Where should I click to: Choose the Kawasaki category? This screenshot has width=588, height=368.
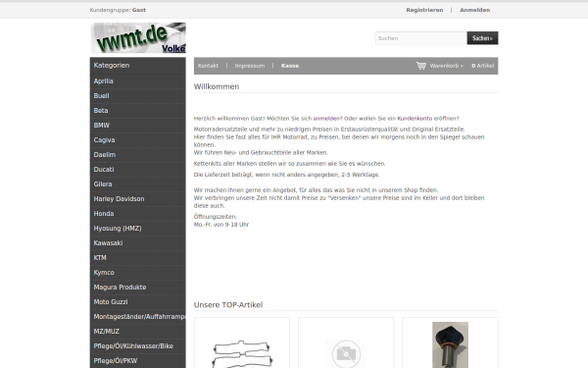[137, 243]
